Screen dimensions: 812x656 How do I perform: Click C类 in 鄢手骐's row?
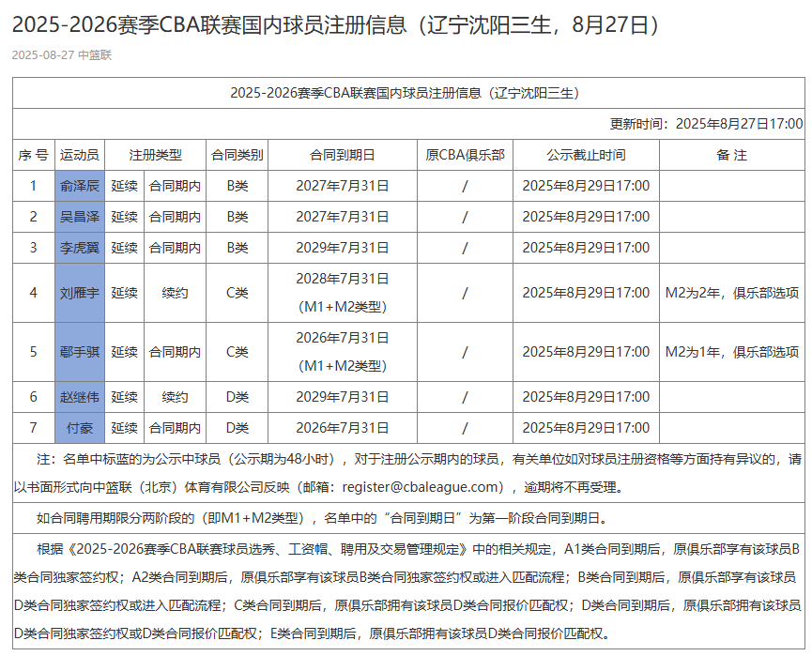(237, 352)
